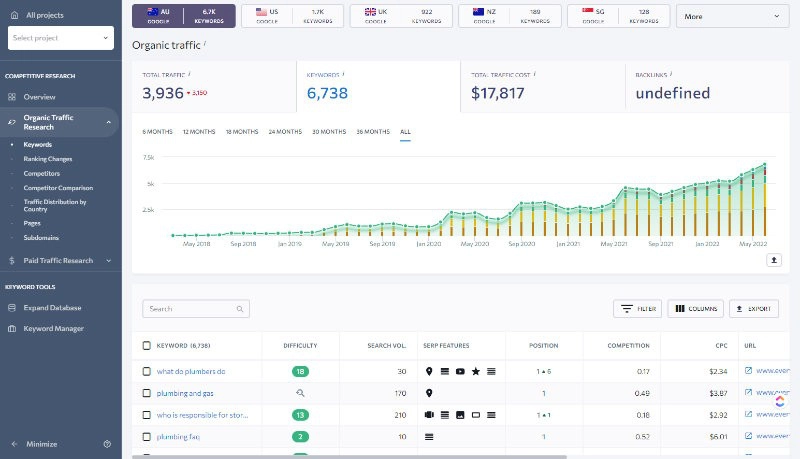Click the info icon next to Backlinks
Screen dimensions: 800x459
tap(671, 74)
